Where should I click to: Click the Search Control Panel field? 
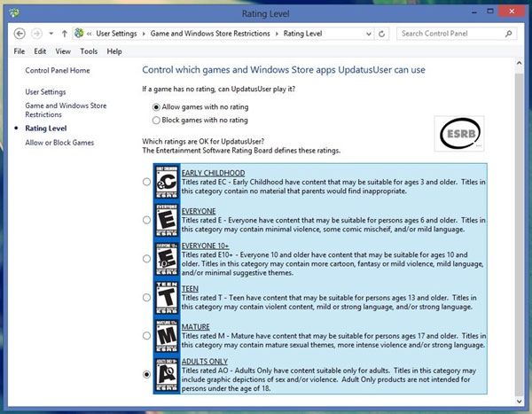[452, 34]
